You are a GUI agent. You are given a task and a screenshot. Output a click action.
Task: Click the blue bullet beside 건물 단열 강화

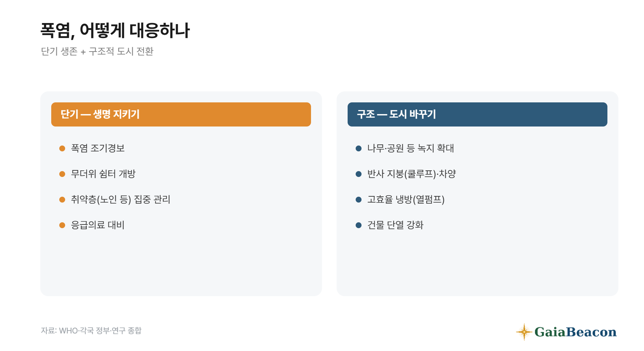(359, 225)
